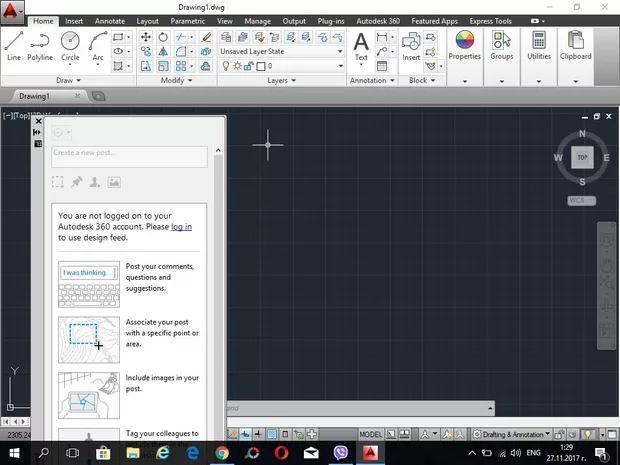Click the Text annotation tool
This screenshot has width=620, height=465.
tap(361, 45)
